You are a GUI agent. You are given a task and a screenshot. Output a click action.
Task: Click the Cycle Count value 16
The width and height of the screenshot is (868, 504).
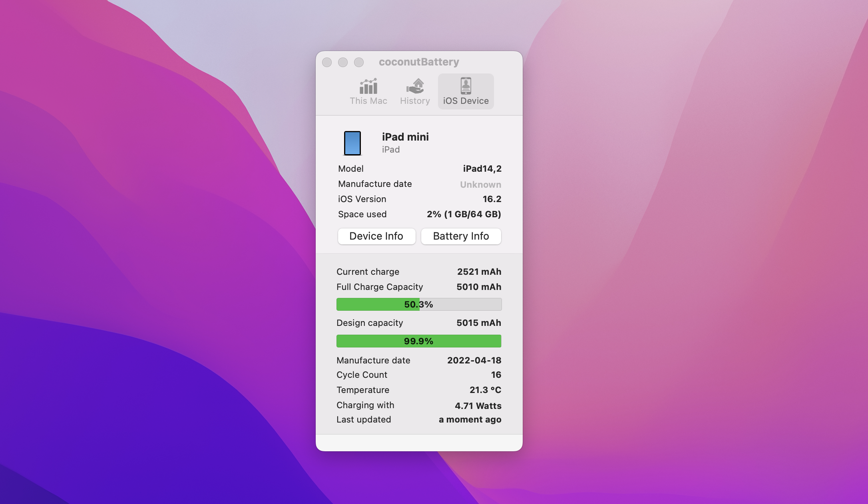pyautogui.click(x=496, y=375)
